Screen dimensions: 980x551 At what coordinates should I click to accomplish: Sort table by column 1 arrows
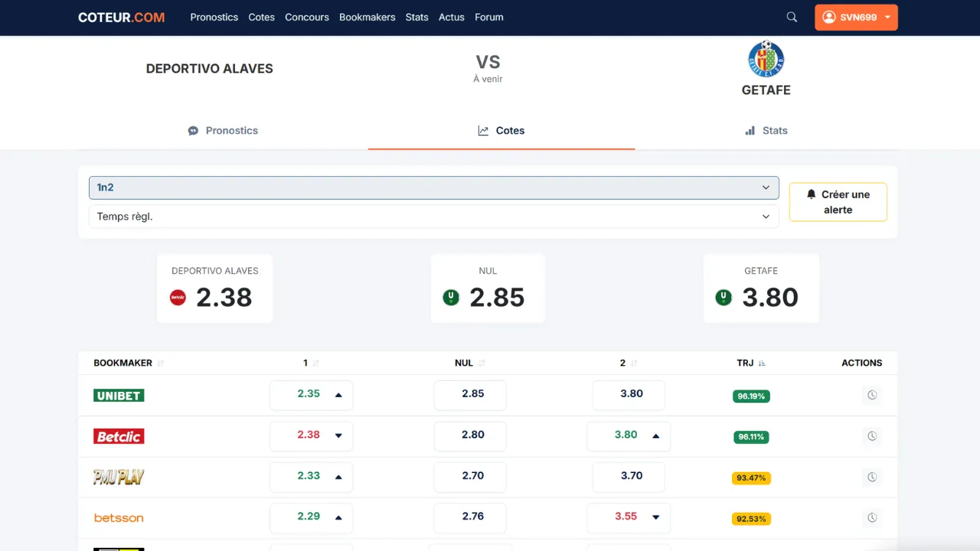[x=315, y=364]
